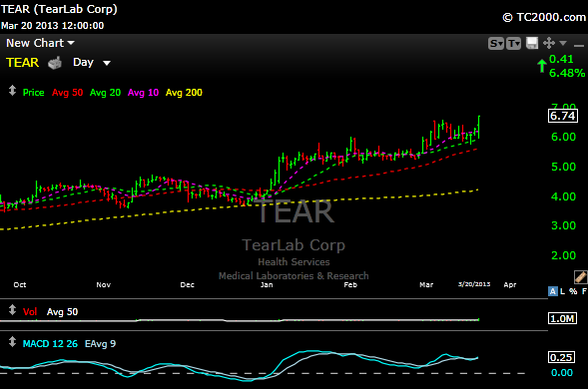588x389 pixels.
Task: Click the 2.00 price axis label
Action: tap(563, 255)
